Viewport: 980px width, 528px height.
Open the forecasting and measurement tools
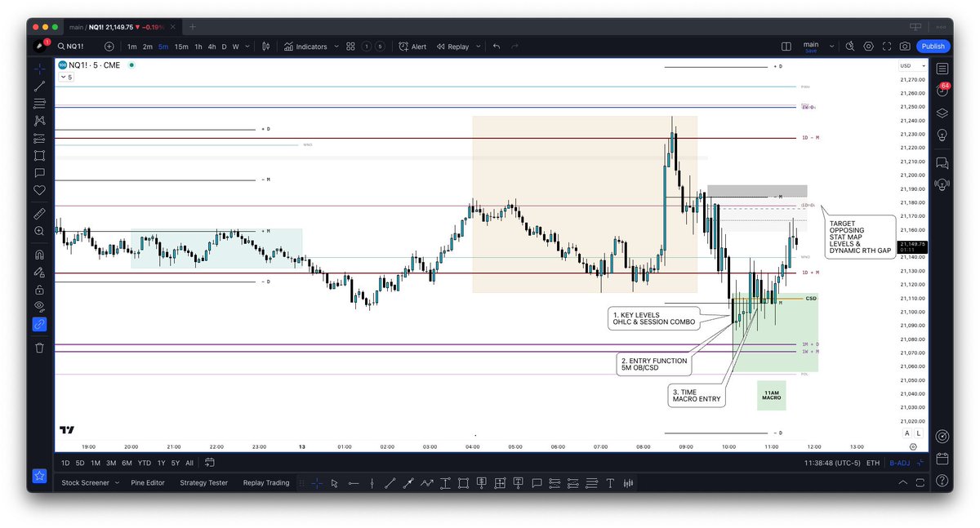[x=39, y=138]
